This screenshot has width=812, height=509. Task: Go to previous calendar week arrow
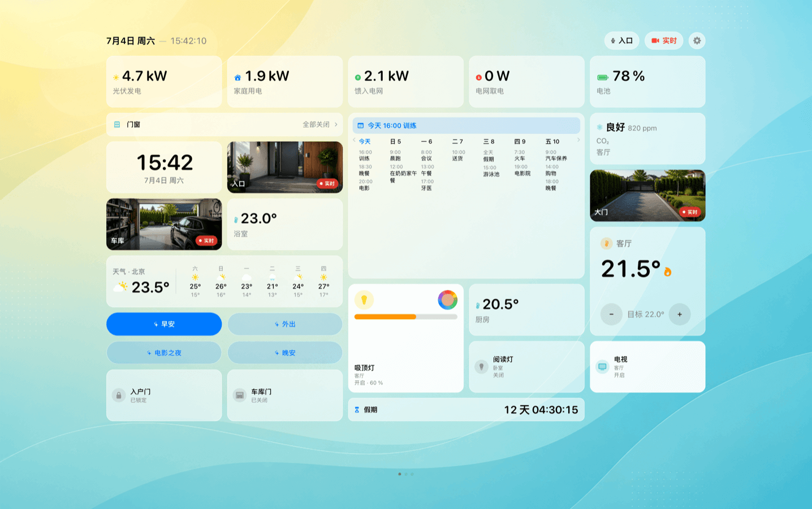pyautogui.click(x=355, y=140)
